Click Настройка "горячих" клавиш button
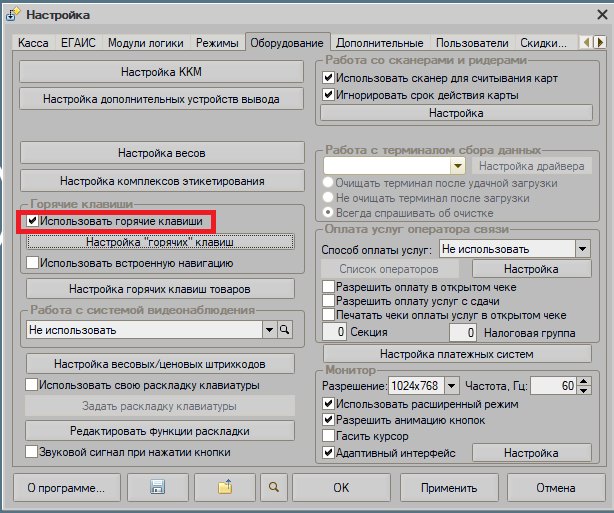Viewport: 614px width, 513px height. point(160,242)
